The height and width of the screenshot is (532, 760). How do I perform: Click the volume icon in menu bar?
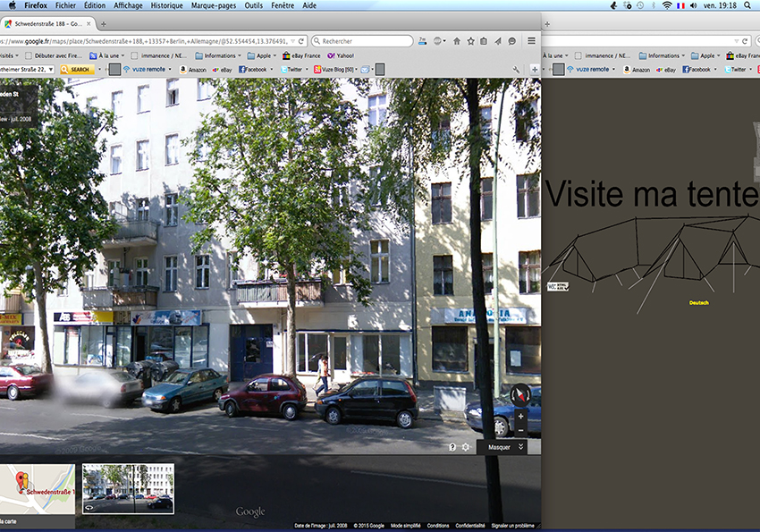[x=693, y=5]
